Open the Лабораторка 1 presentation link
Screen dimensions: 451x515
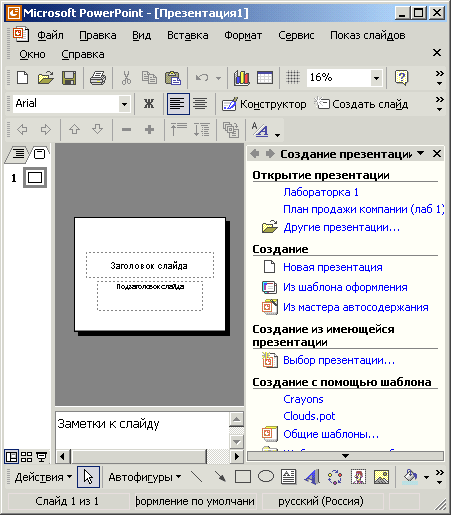pyautogui.click(x=321, y=192)
